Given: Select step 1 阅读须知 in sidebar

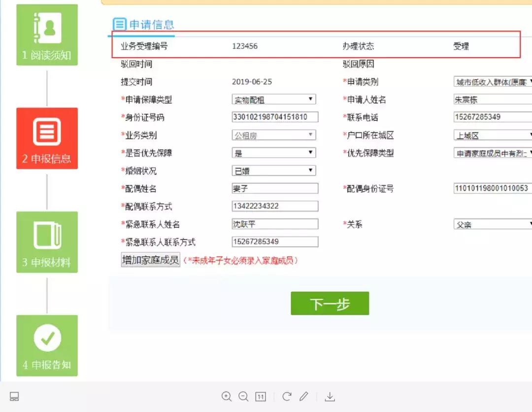Looking at the screenshot, I should coord(47,34).
